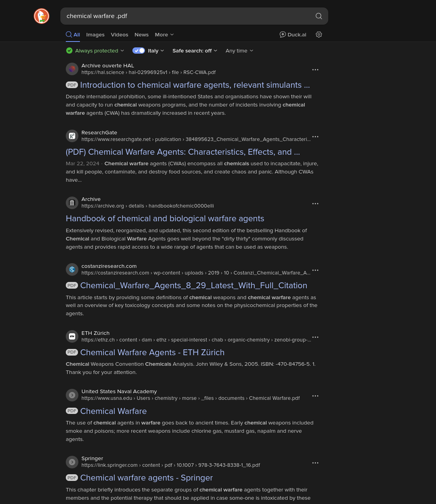Click the Archive site favicon
The width and height of the screenshot is (436, 504).
coord(72,203)
